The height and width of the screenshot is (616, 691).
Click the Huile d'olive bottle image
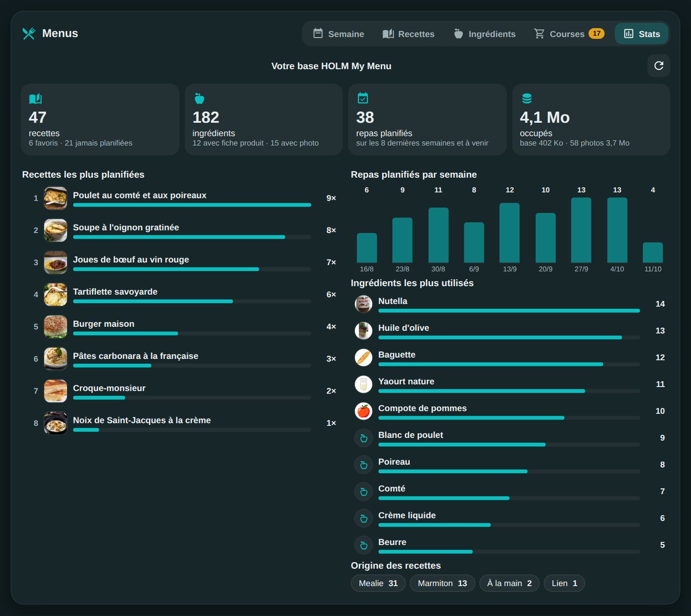pos(363,331)
